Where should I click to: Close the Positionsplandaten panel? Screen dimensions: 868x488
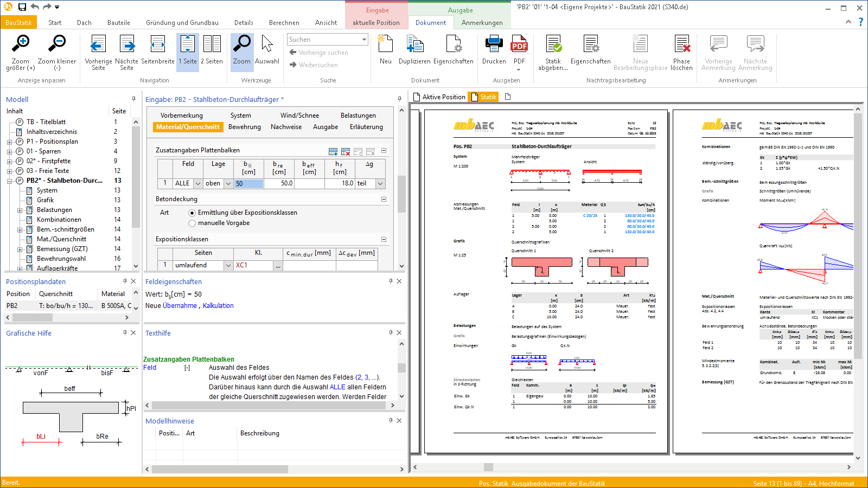click(133, 281)
